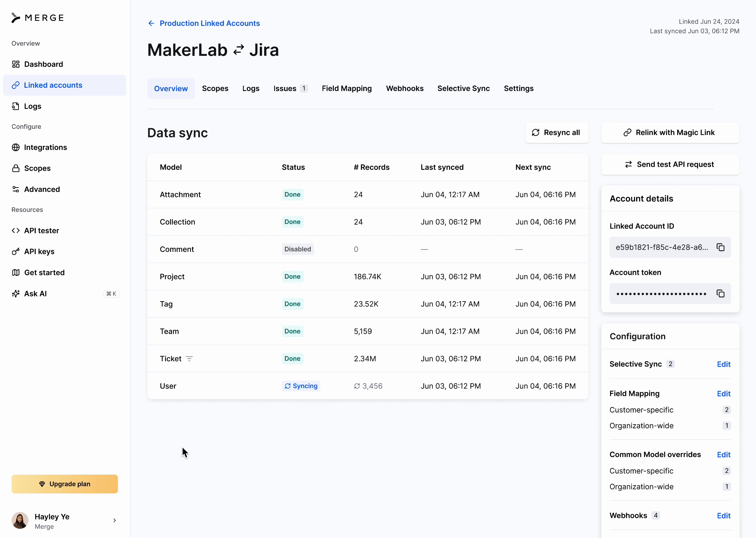This screenshot has height=538, width=756.
Task: Click the Issues count badge 1
Action: [x=304, y=88]
